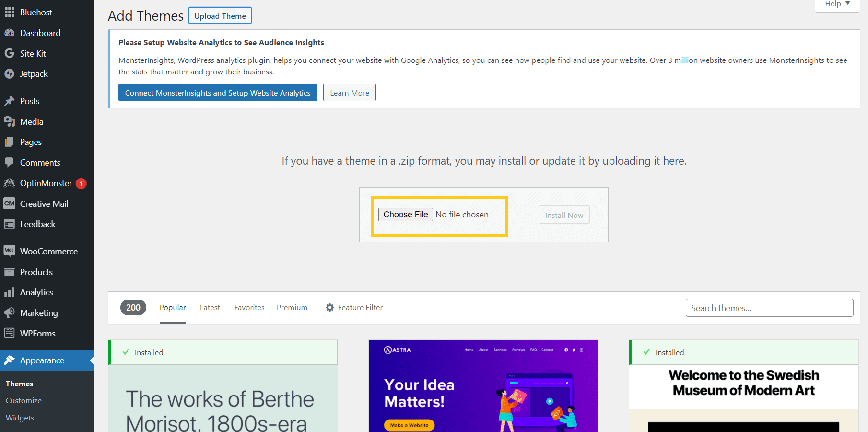Click the Install Now button

[564, 215]
